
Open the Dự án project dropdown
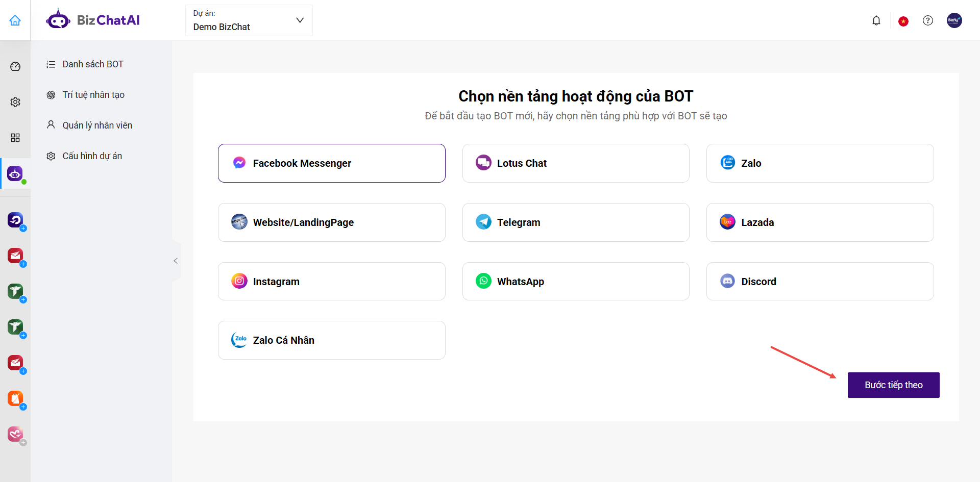[249, 20]
